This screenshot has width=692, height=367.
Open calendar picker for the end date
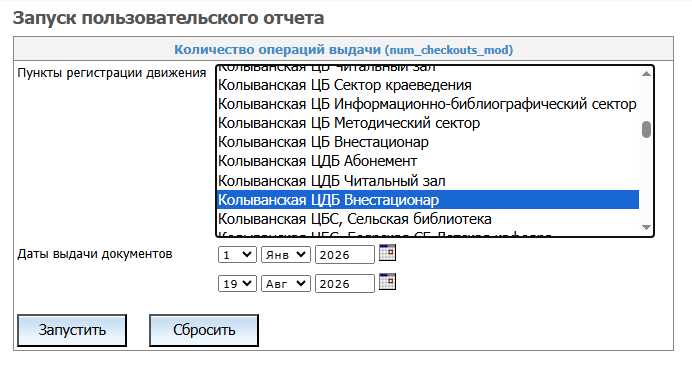pyautogui.click(x=387, y=281)
